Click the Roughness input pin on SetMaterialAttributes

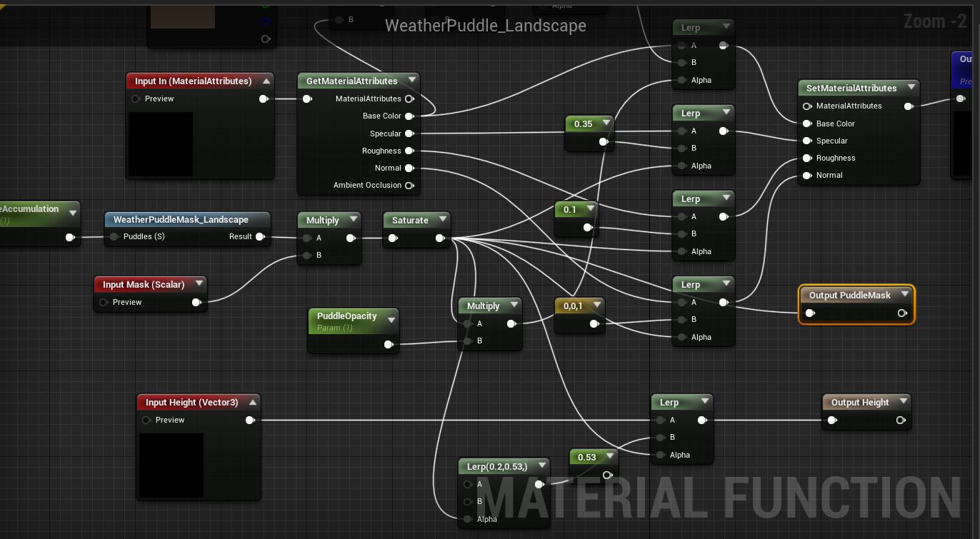click(x=807, y=158)
